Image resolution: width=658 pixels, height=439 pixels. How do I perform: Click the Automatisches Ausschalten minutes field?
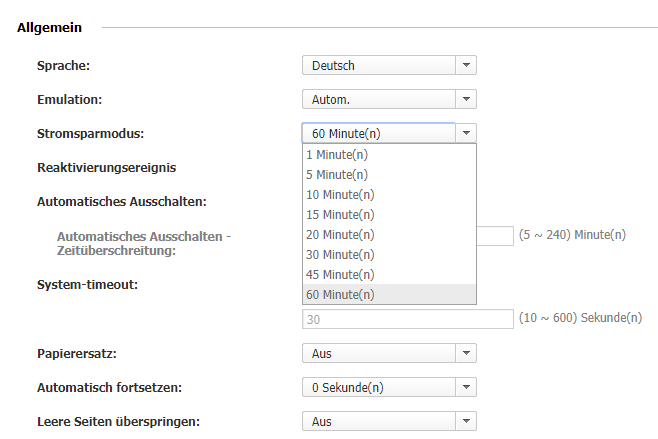tap(495, 236)
